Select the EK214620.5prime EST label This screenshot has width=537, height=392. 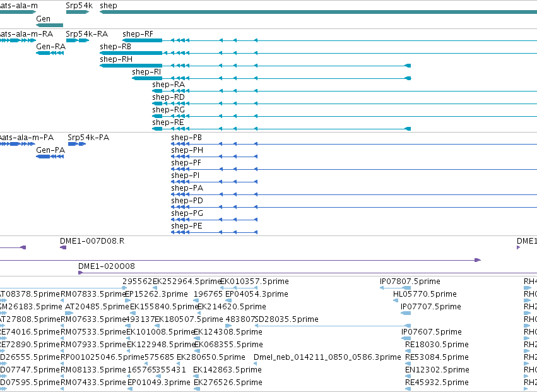(232, 307)
